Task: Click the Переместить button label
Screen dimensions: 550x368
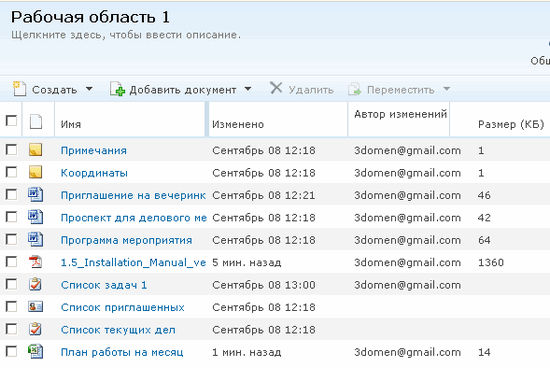Action: pyautogui.click(x=401, y=90)
